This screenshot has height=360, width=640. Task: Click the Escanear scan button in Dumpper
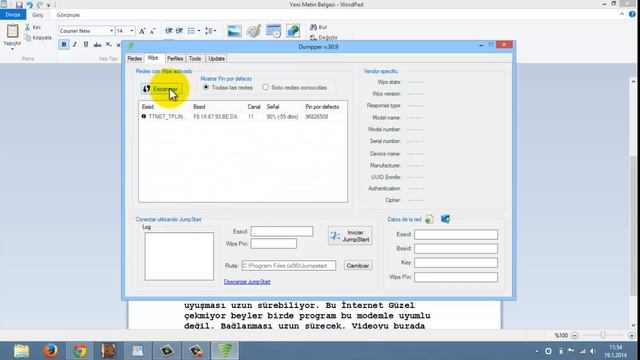(162, 89)
